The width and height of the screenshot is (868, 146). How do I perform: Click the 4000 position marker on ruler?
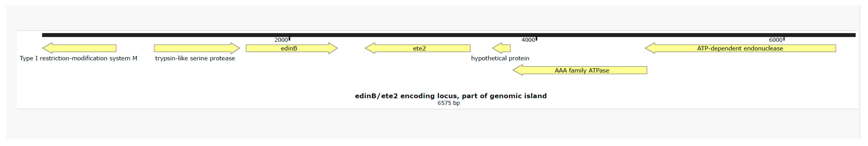(528, 40)
